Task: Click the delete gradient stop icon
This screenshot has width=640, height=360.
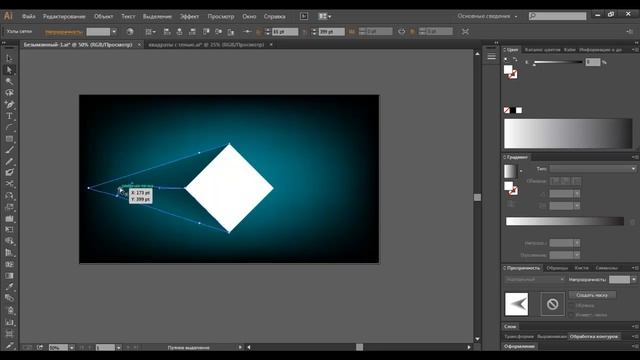Action: [632, 222]
